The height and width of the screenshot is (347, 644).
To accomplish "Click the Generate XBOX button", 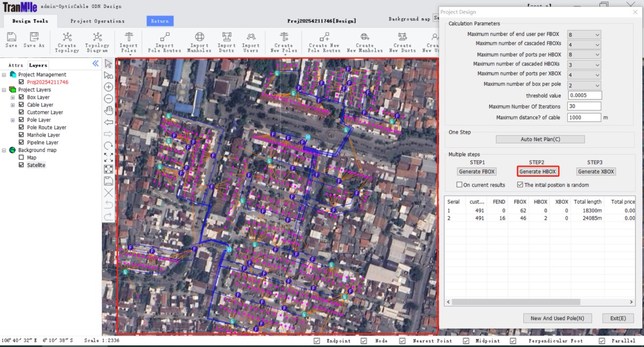I will [x=596, y=171].
